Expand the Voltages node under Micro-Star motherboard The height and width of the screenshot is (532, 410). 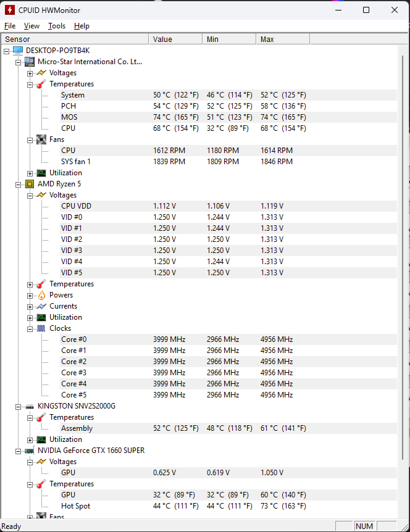30,73
